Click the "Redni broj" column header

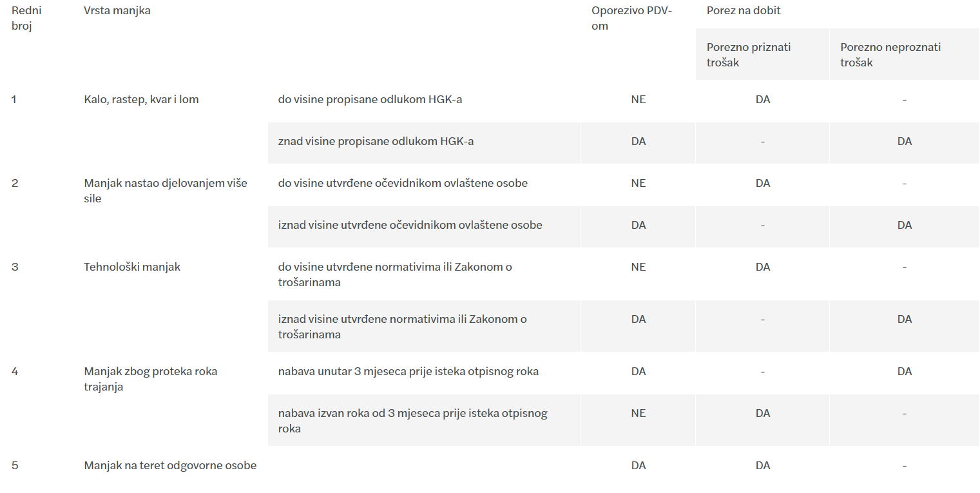coord(26,18)
